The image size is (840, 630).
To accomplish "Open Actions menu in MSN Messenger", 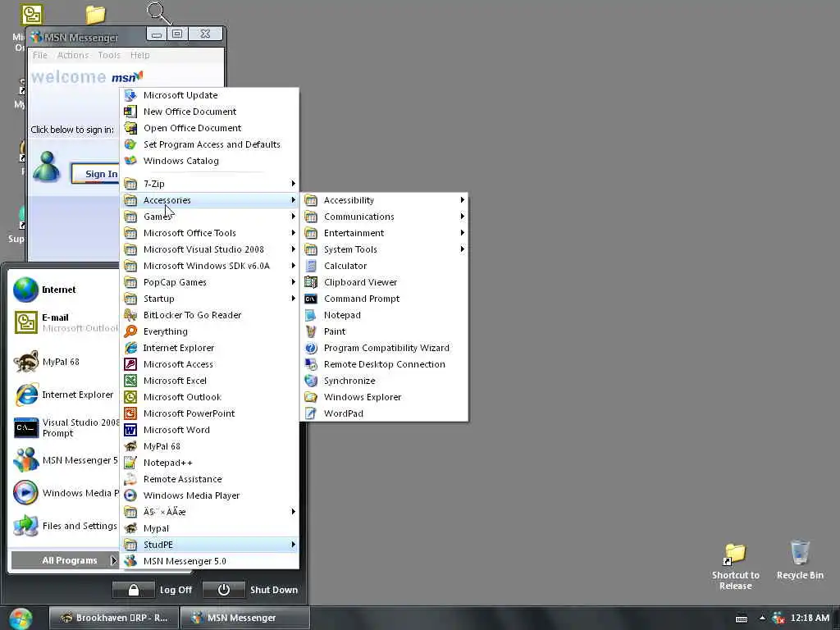I will coord(73,55).
